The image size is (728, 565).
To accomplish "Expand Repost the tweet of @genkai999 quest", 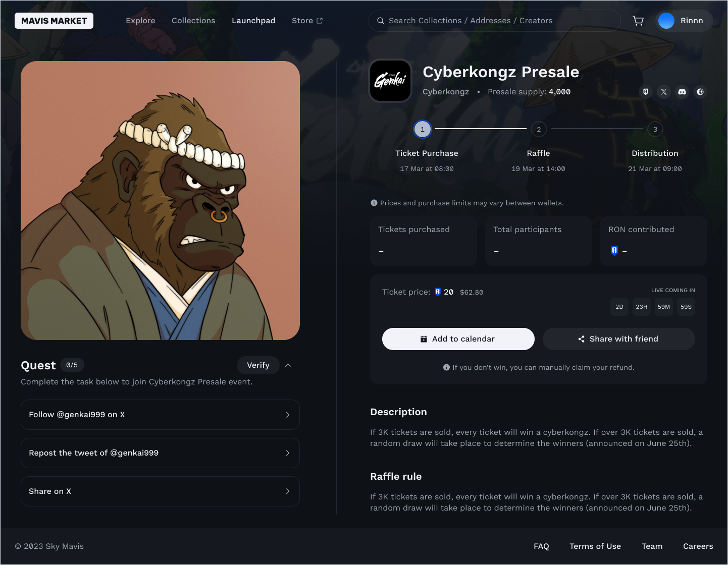I will tap(160, 453).
